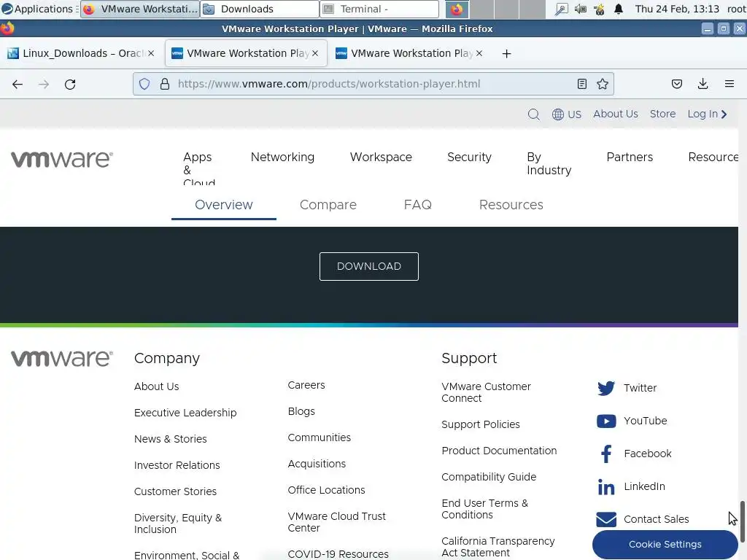Open the Careers footer link

(306, 385)
